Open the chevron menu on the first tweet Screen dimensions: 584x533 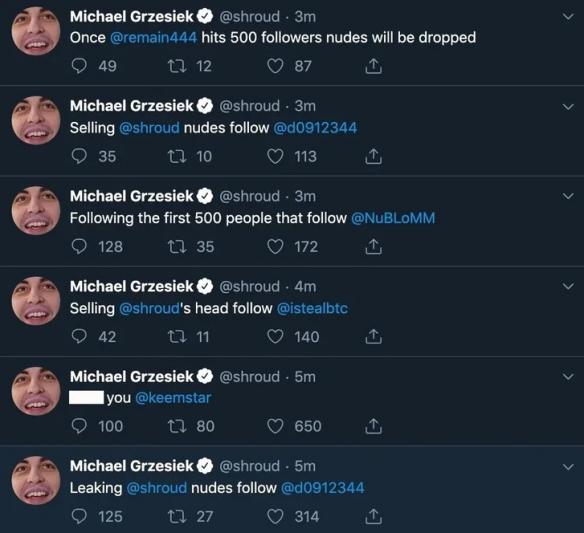(568, 16)
